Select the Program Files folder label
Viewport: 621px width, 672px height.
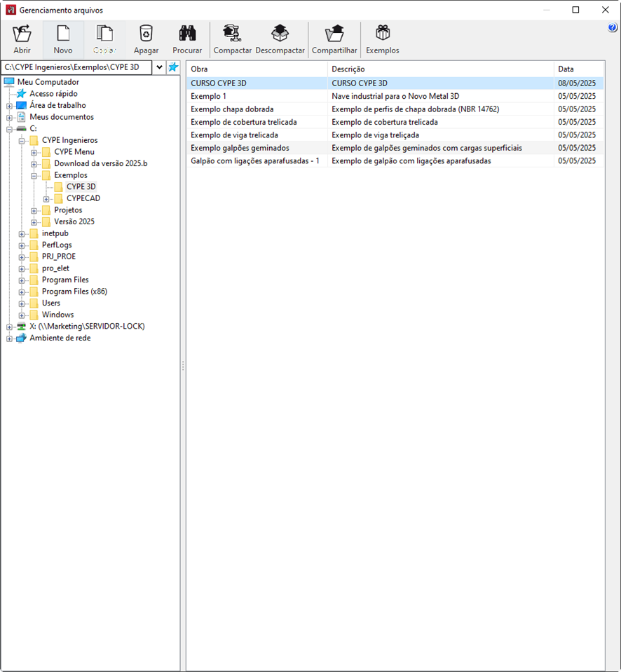coord(65,280)
